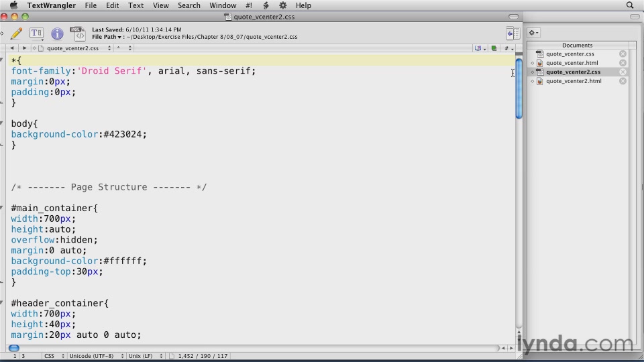The width and height of the screenshot is (644, 362).
Task: Open the Help menu
Action: (x=303, y=5)
